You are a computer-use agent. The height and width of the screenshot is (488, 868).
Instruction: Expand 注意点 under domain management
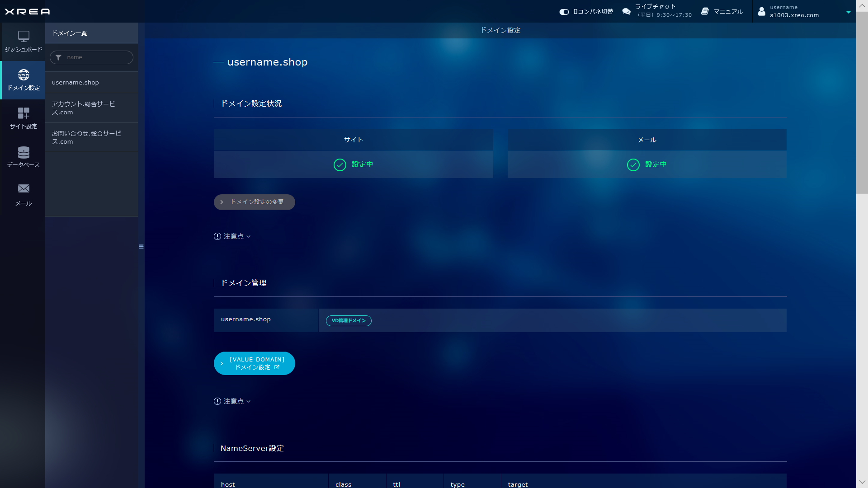[232, 401]
